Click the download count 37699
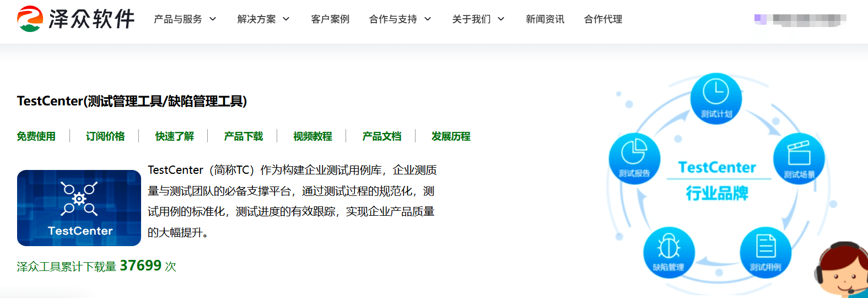This screenshot has height=298, width=868. point(141,265)
